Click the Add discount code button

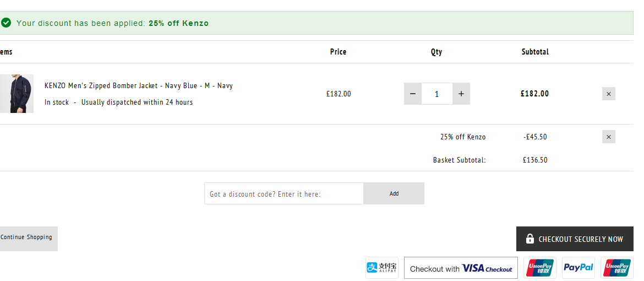[x=394, y=193]
